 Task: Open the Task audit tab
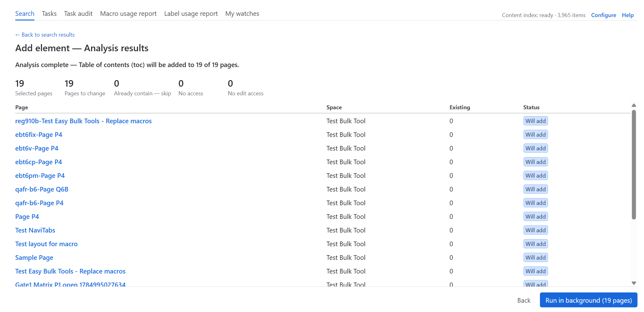(x=78, y=14)
